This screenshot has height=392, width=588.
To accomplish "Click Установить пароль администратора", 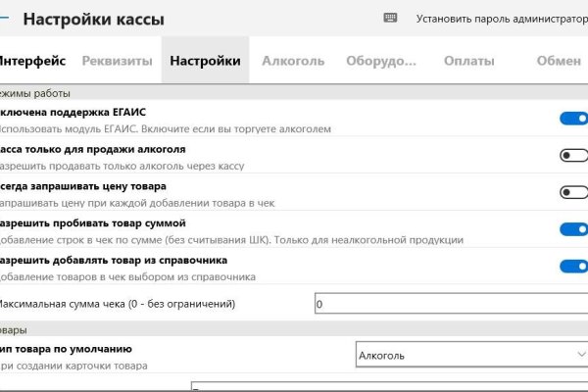I will pyautogui.click(x=501, y=19).
